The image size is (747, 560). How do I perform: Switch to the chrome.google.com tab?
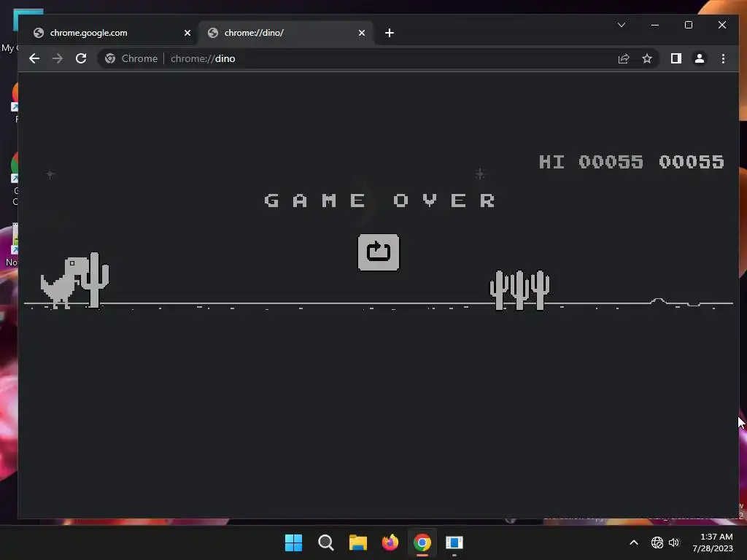coord(112,33)
